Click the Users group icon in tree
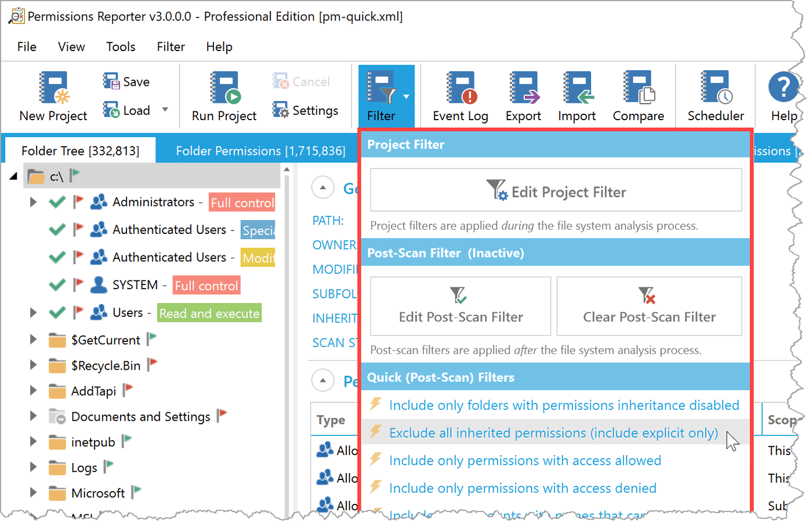The image size is (812, 530). tap(99, 312)
